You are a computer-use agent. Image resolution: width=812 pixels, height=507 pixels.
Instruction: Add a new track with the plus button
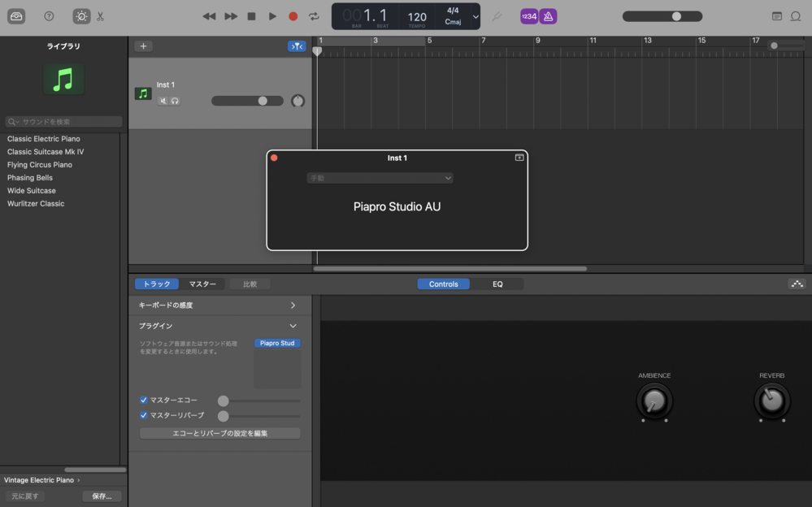tap(143, 46)
